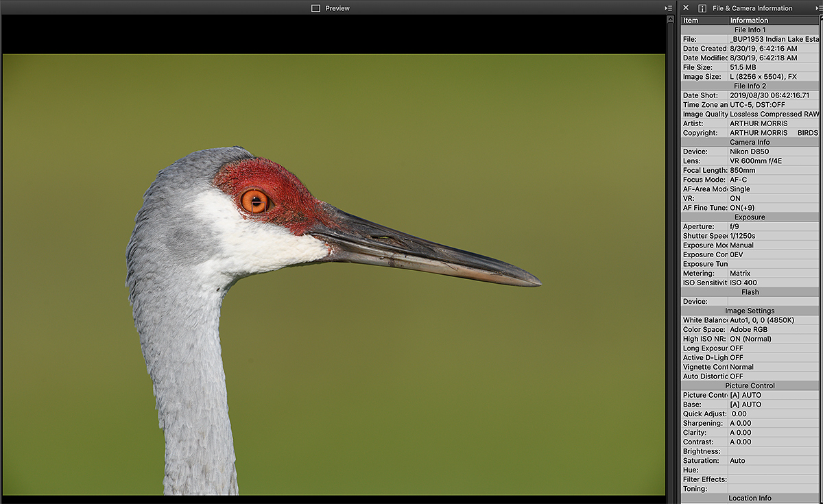Viewport: 823px width, 504px height.
Task: Click the File & Camera Information info icon
Action: (702, 8)
